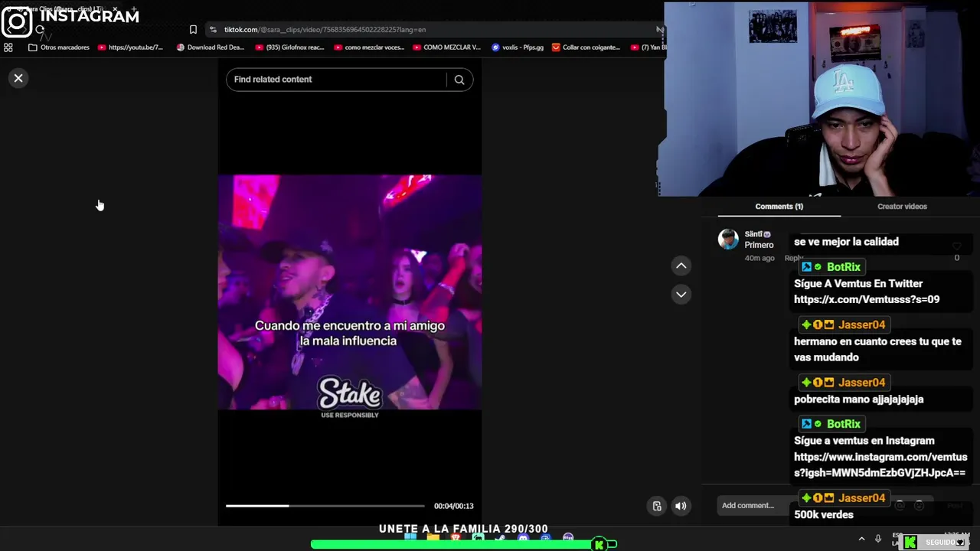Open the Otros marcadores bookmarks folder
The height and width of the screenshot is (551, 980).
tap(59, 47)
